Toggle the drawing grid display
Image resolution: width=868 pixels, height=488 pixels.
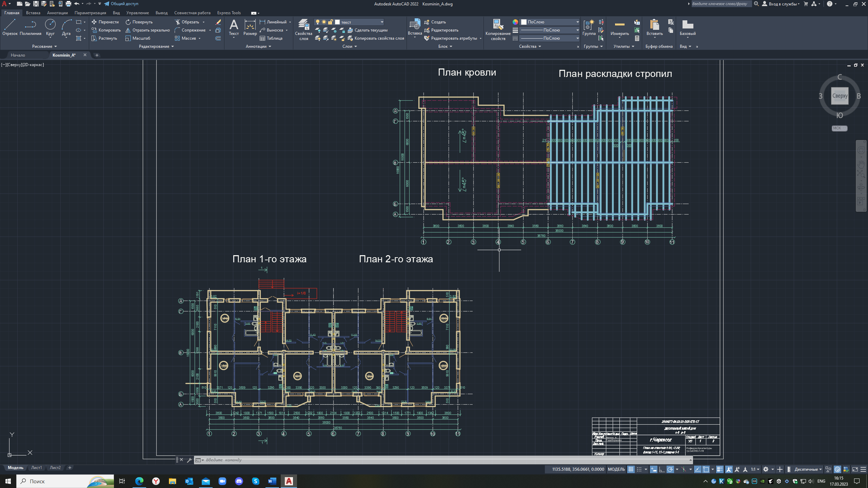(x=631, y=469)
